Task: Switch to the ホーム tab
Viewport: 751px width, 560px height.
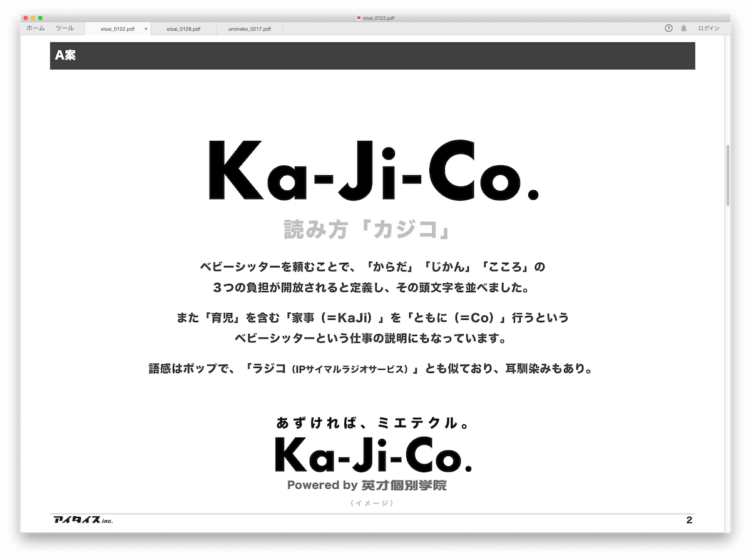Action: click(35, 28)
